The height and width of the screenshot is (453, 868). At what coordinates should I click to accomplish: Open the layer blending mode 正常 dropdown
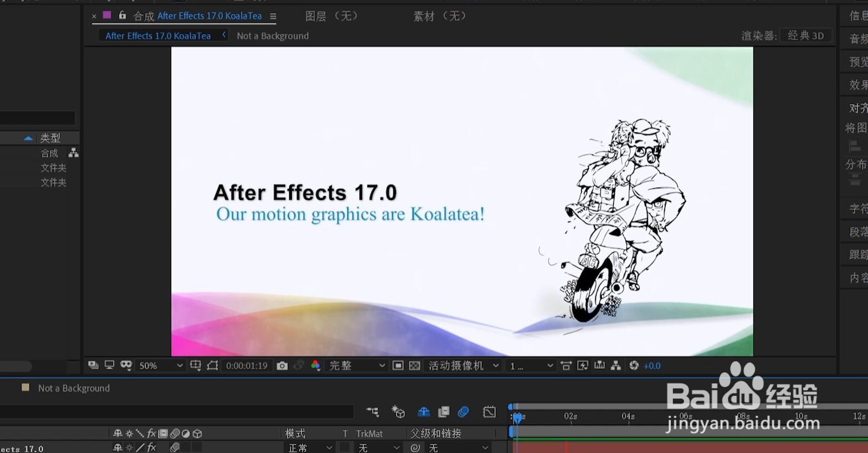[310, 447]
